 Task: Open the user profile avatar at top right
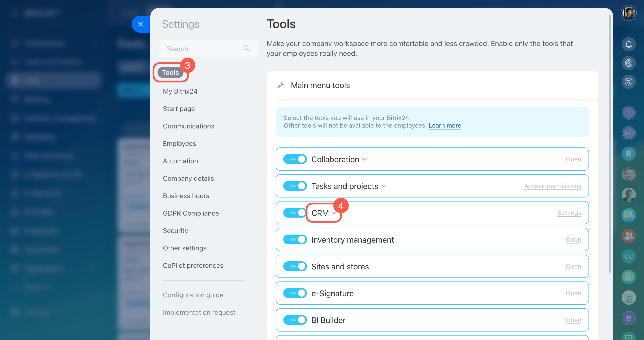click(629, 13)
